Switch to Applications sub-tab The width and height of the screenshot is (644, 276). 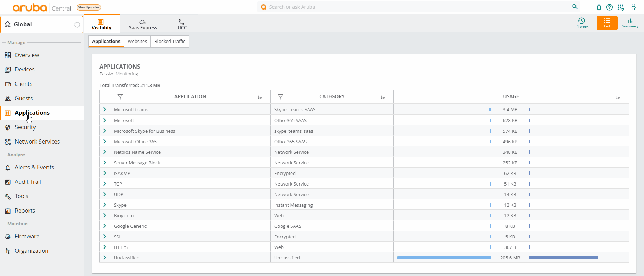pyautogui.click(x=106, y=42)
